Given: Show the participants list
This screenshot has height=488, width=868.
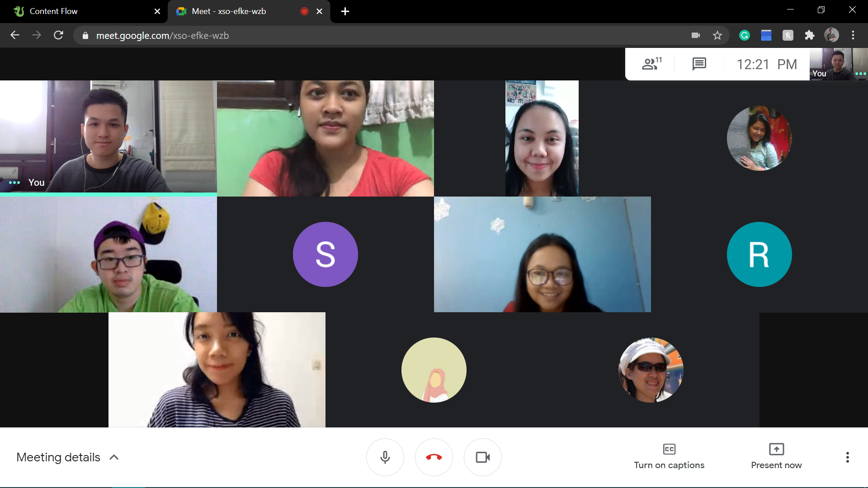Looking at the screenshot, I should coord(652,64).
